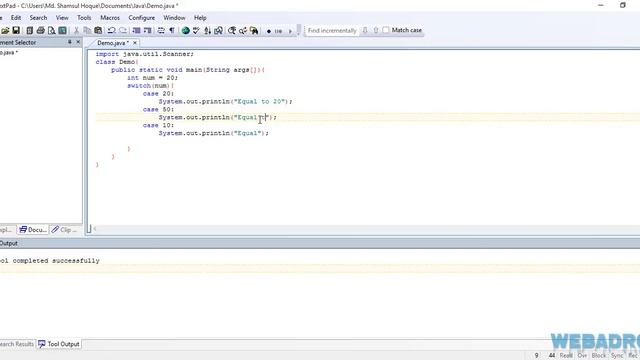Click the teal document properties icon
The width and height of the screenshot is (640, 360).
tap(62, 31)
